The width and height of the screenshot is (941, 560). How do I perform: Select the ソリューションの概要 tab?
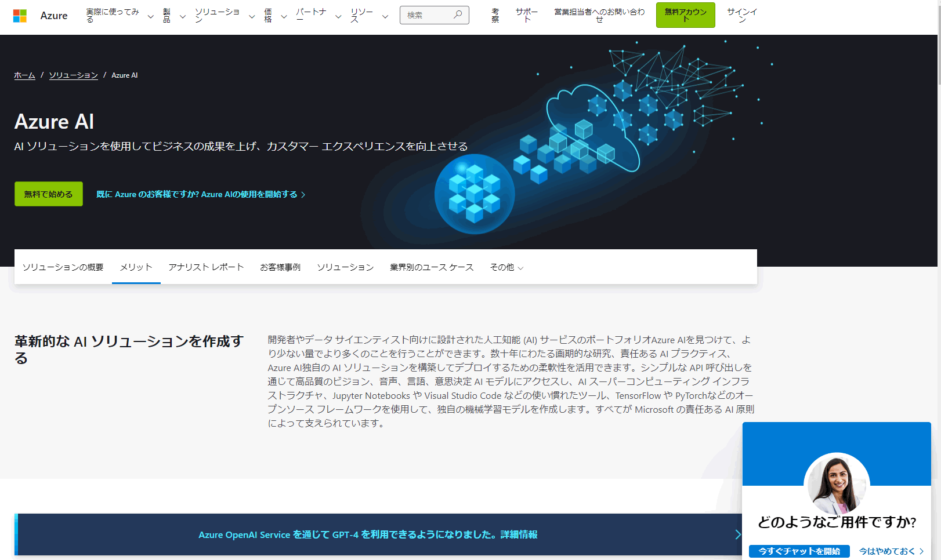pos(63,267)
